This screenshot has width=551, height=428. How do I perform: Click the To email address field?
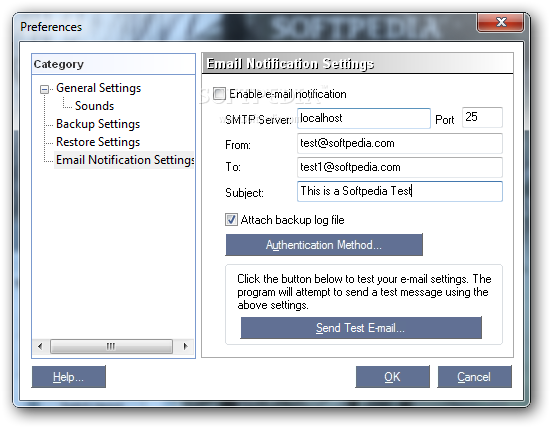tap(400, 167)
